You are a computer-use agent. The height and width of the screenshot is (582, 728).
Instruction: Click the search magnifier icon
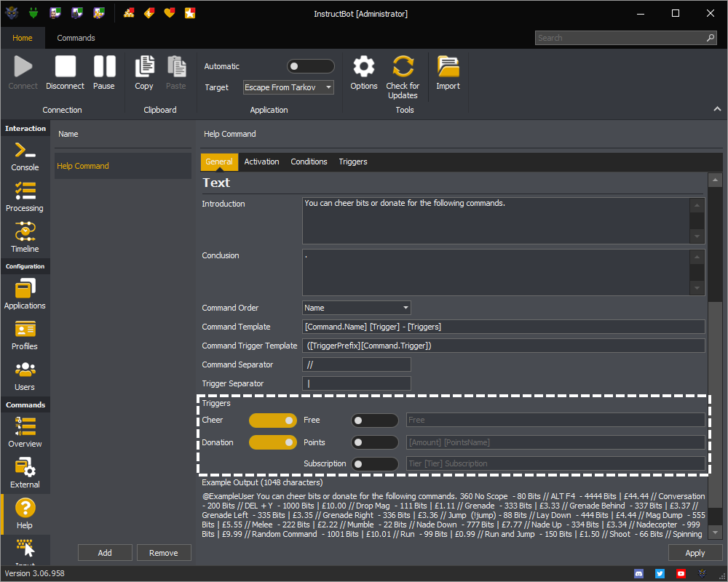[x=711, y=38]
